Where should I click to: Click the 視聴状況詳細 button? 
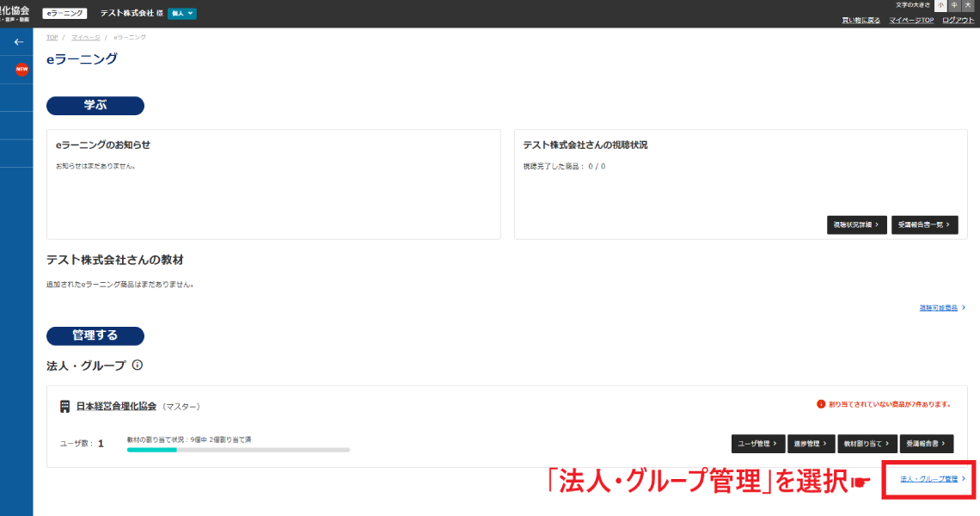[x=856, y=224]
